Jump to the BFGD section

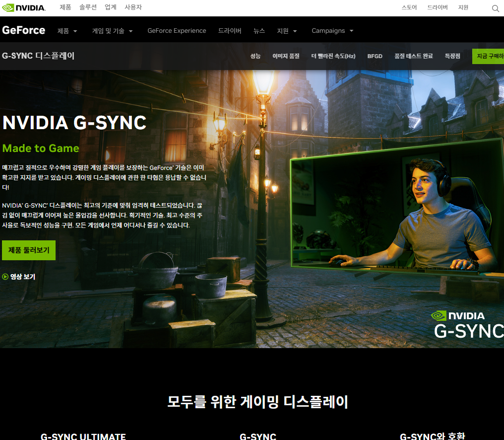click(375, 56)
